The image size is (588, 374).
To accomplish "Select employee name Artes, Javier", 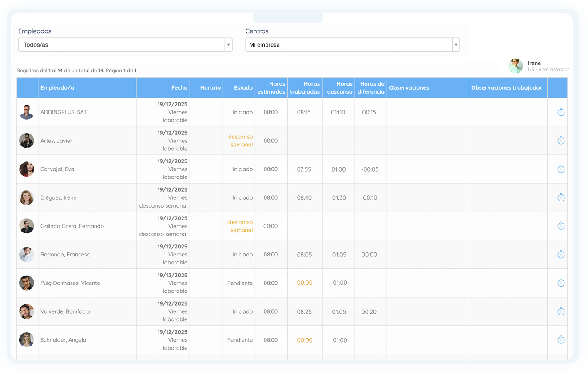I will coord(56,141).
